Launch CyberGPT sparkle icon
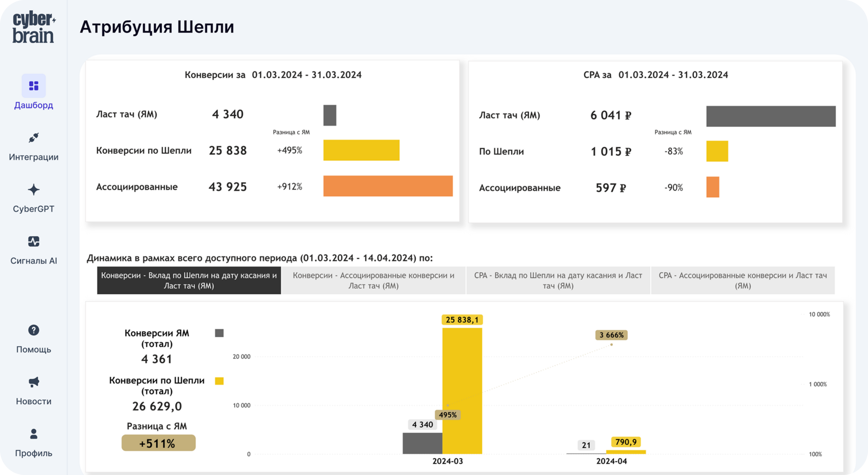 click(34, 190)
